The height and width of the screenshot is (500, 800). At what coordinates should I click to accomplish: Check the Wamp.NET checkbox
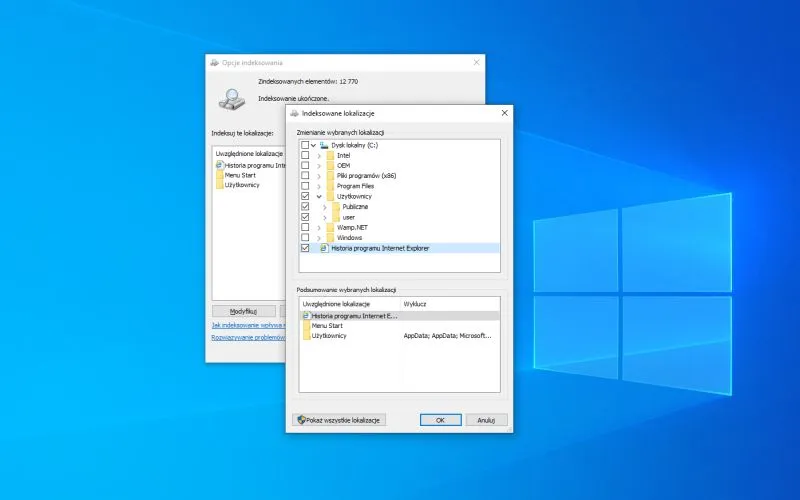(x=305, y=228)
